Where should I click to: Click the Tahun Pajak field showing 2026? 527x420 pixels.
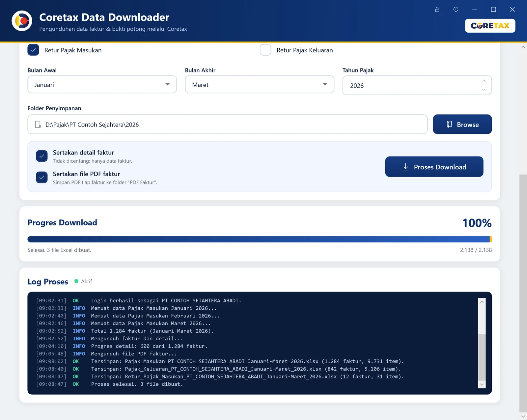click(417, 85)
